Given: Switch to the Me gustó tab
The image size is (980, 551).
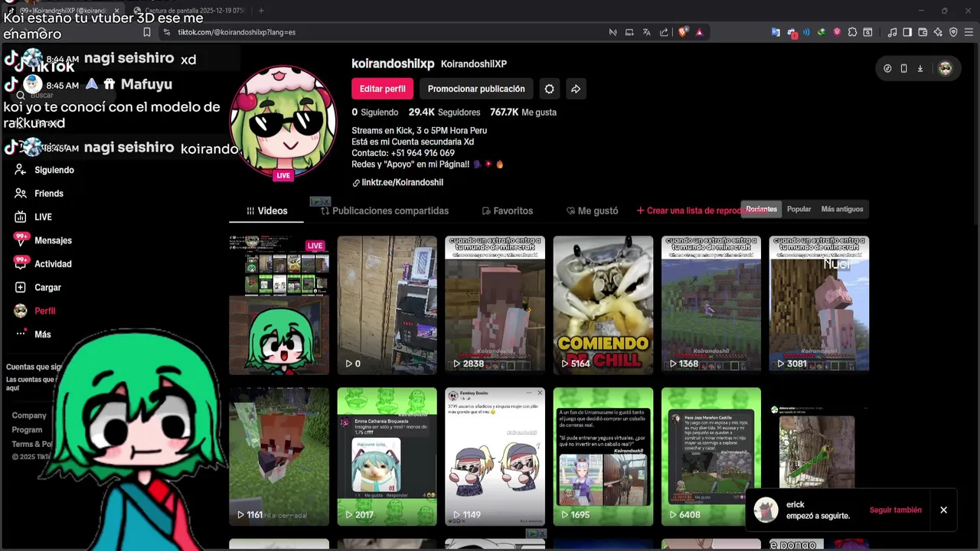Looking at the screenshot, I should point(592,210).
